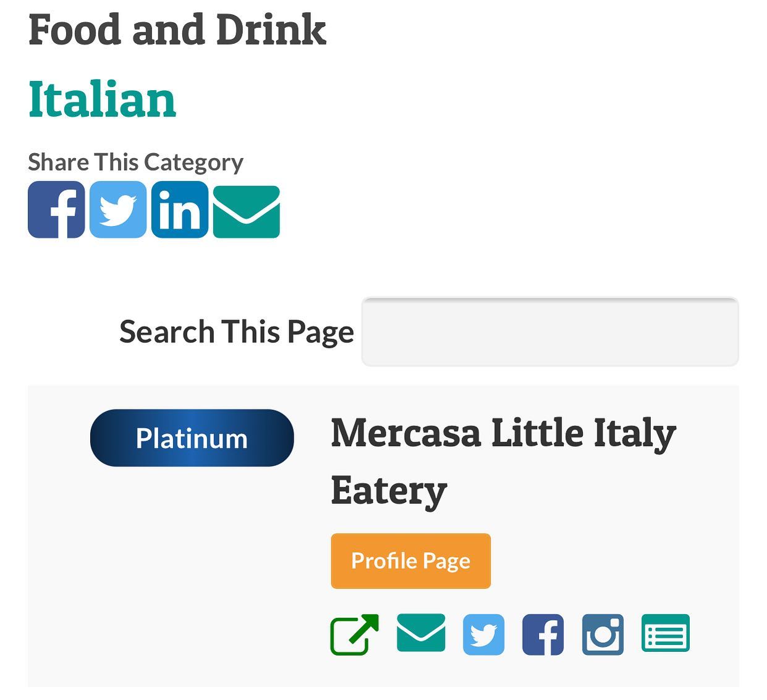Screen dimensions: 767x700
Task: Share this category on Twitter
Action: pos(118,209)
